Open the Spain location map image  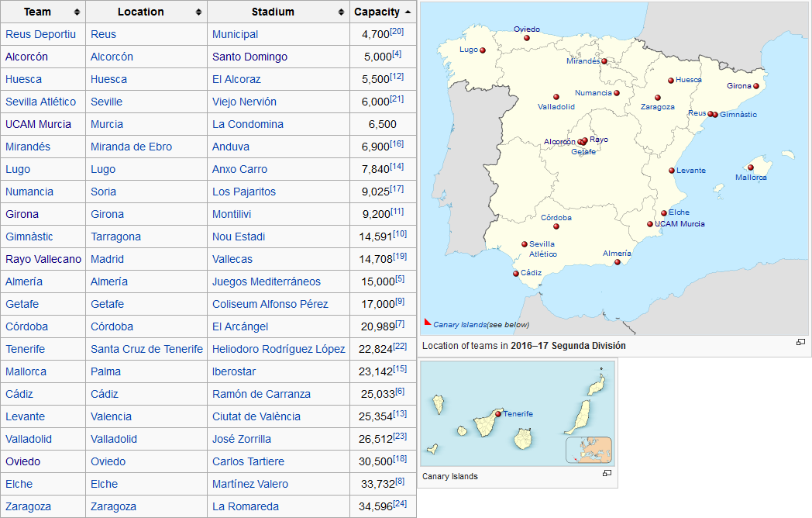[x=614, y=168]
